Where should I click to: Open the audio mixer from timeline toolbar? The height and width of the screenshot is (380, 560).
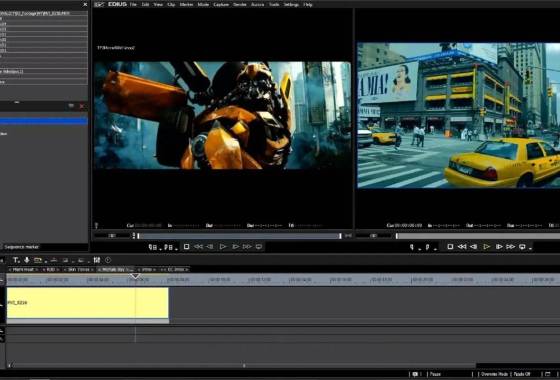96,260
